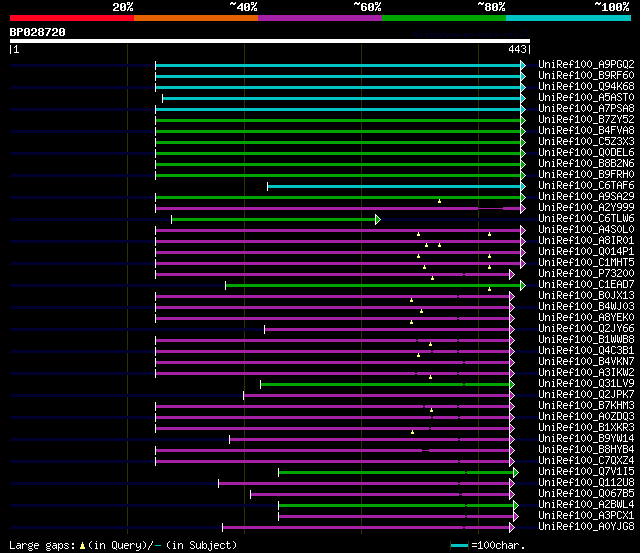The width and height of the screenshot is (640, 553).
Task: Click the UniRef100_Q94K68 label
Action: (x=586, y=87)
